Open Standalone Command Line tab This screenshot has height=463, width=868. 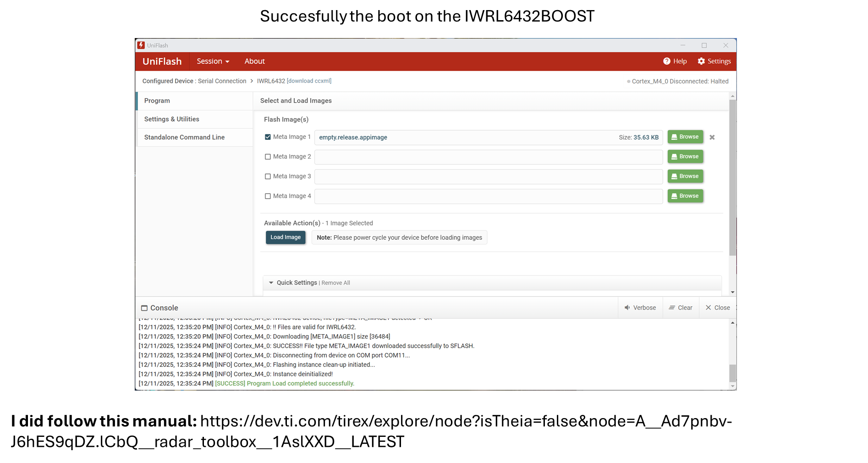(x=195, y=138)
